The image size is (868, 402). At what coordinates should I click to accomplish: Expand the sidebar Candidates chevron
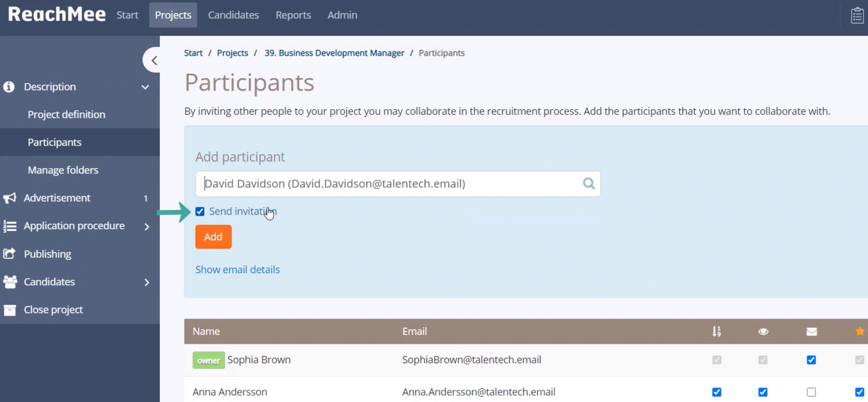[147, 282]
